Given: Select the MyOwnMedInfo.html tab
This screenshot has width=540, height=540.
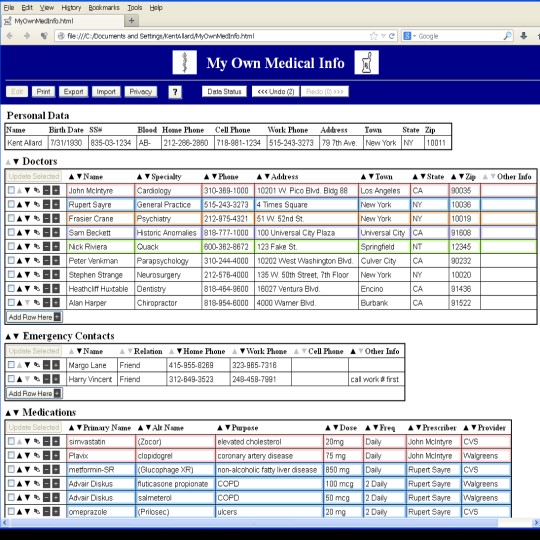Looking at the screenshot, I should tap(63, 21).
